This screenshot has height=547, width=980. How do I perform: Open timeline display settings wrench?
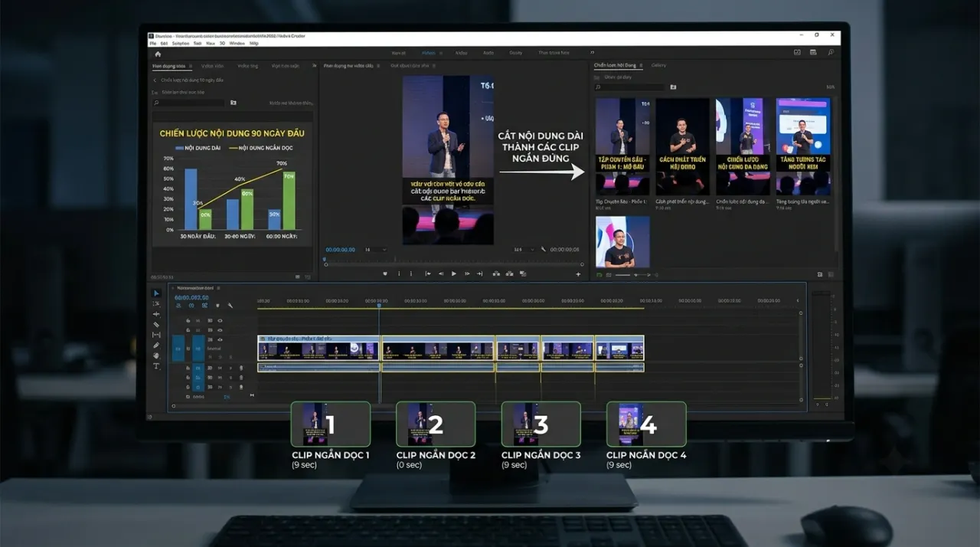(x=230, y=306)
